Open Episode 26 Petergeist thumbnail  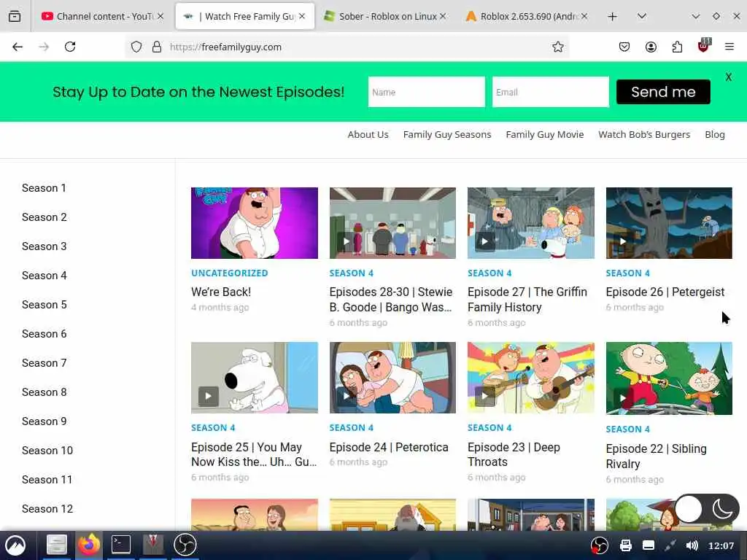(669, 223)
